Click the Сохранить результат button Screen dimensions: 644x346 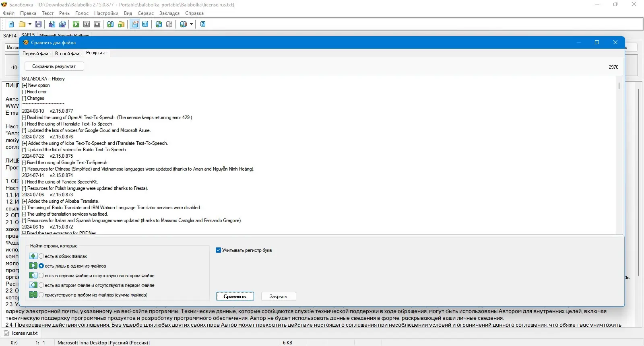(x=54, y=66)
